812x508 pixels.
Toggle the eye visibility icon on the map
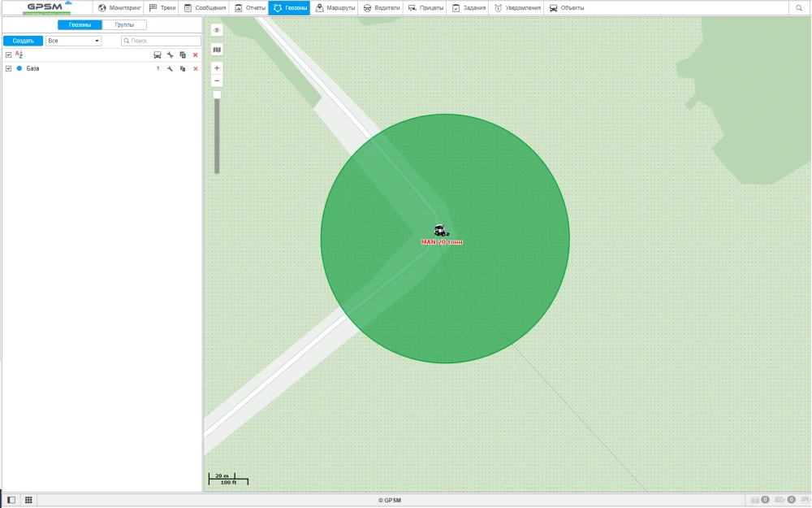[216, 30]
